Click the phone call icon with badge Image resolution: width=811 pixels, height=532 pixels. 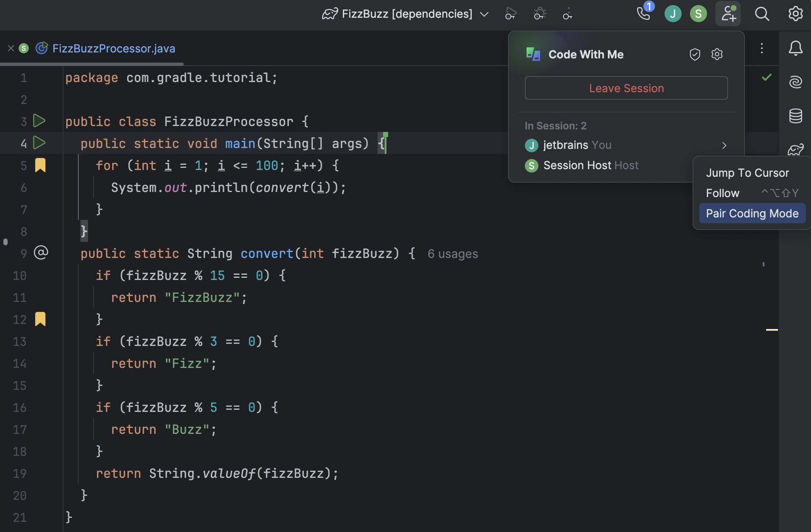tap(643, 14)
